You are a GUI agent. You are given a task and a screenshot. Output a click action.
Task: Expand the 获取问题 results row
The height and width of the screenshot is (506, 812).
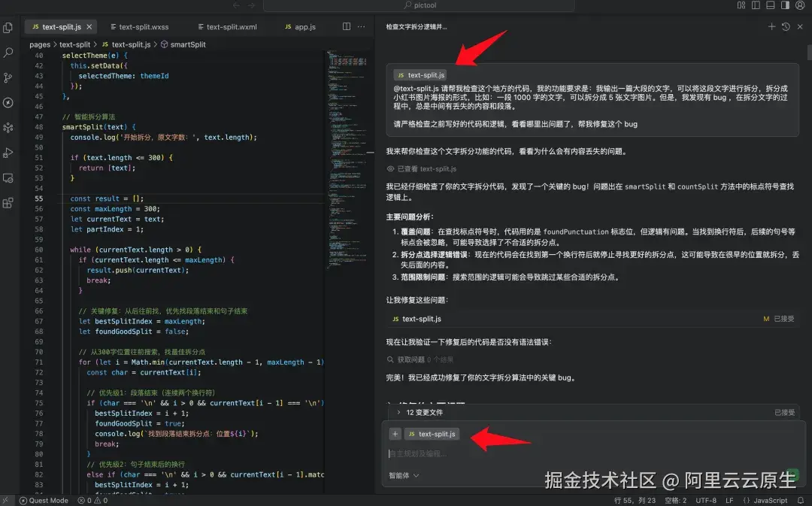click(420, 359)
